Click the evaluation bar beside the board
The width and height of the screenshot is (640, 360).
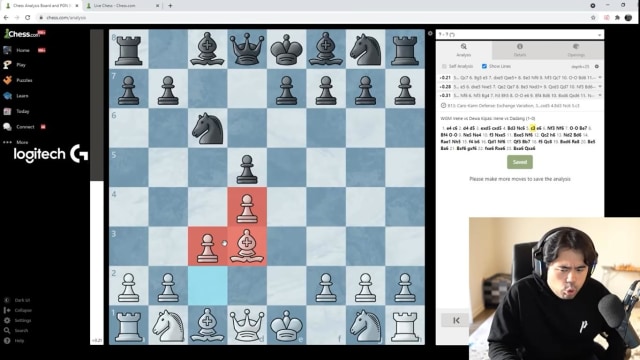97,187
